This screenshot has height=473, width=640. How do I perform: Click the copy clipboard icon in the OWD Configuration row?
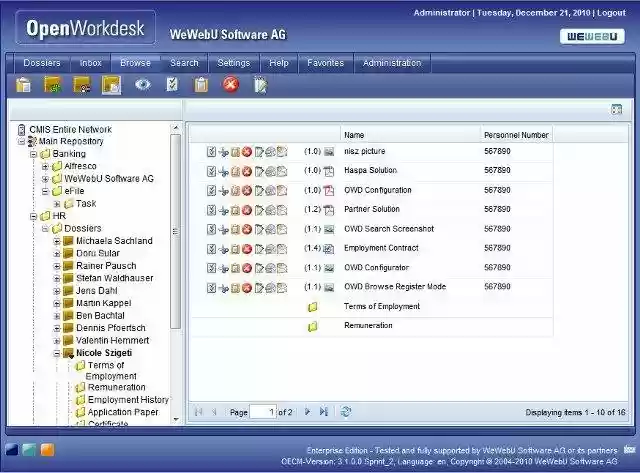(235, 191)
